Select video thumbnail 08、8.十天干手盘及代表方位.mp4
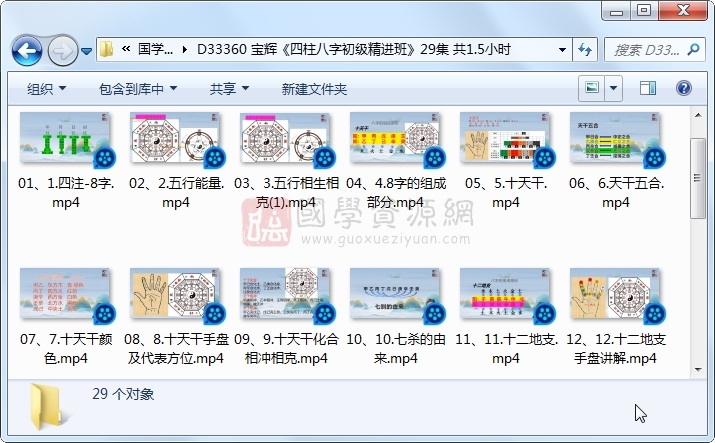The image size is (715, 443). [176, 295]
